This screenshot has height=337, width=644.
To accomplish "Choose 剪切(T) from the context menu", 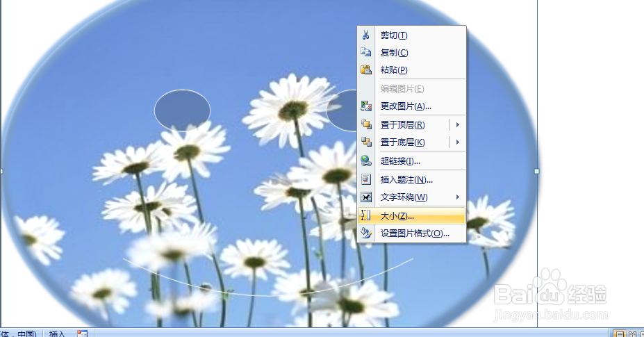I will [x=411, y=35].
